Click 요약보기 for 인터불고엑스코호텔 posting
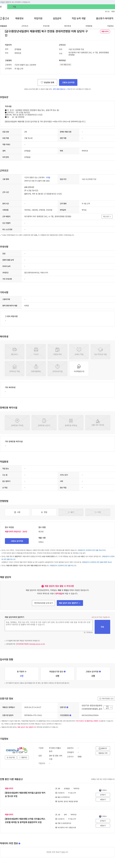 [x=103, y=821]
